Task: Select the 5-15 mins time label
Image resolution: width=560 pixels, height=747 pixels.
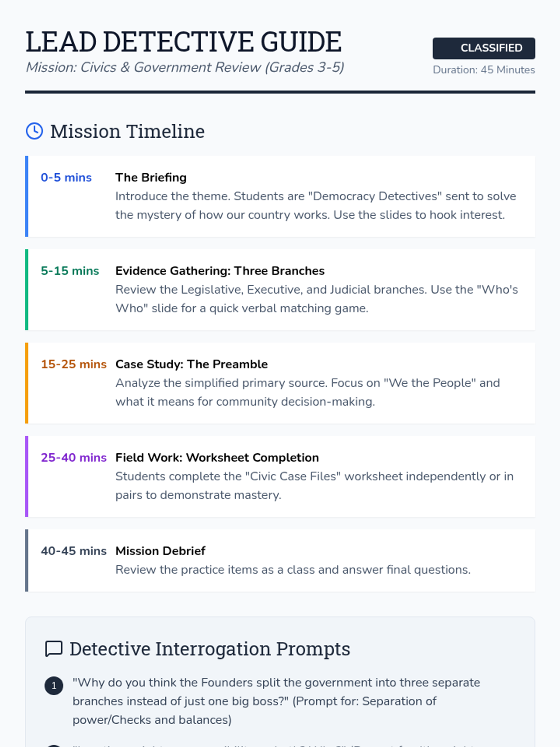Action: (x=70, y=271)
